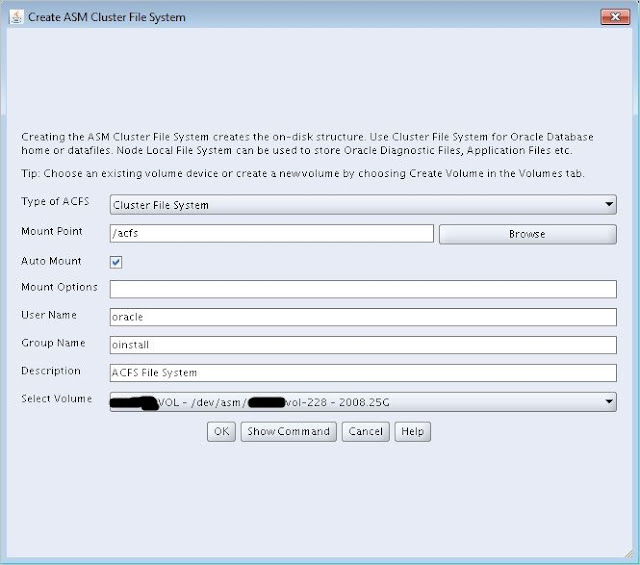
Task: Click the Group Name field showing oinstall
Action: pyautogui.click(x=363, y=345)
